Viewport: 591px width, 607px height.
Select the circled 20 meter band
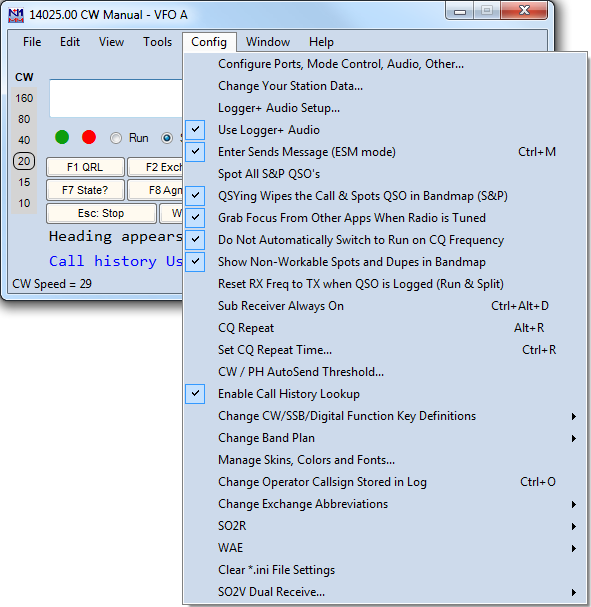coord(24,161)
